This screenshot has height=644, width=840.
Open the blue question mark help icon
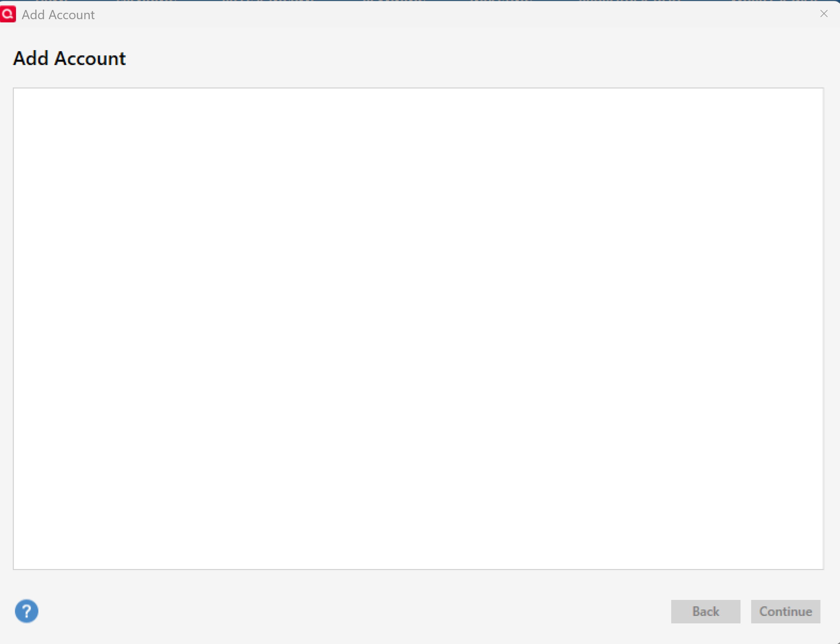[26, 611]
